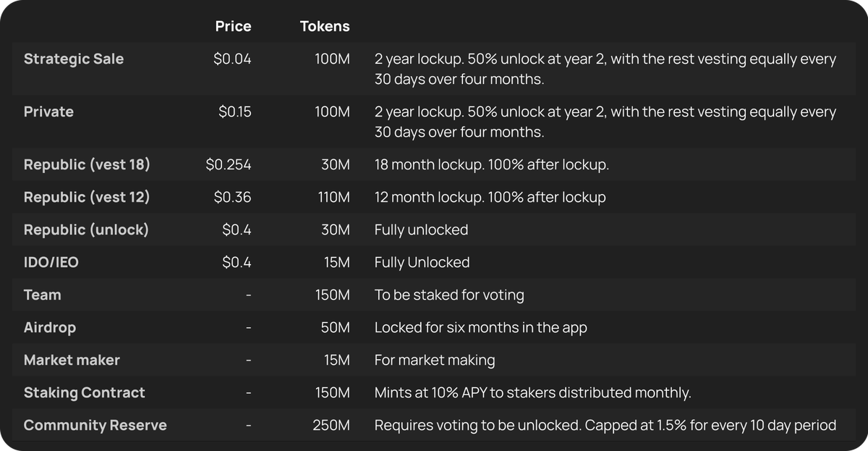Click the Staking Contract row label
The image size is (868, 451).
[x=84, y=392]
